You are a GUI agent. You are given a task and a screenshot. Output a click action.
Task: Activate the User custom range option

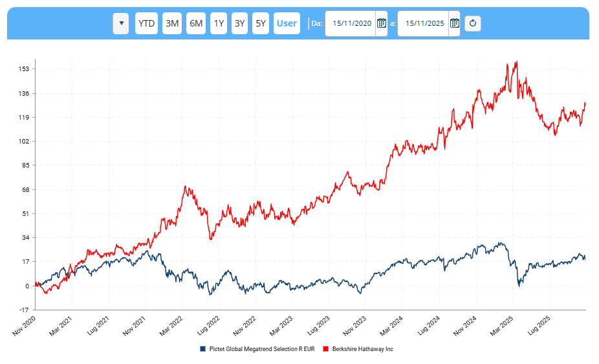click(287, 23)
